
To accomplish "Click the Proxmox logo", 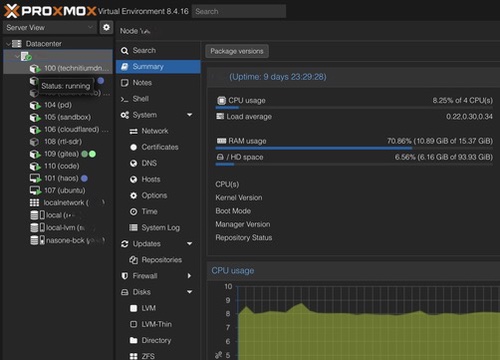I will [50, 11].
